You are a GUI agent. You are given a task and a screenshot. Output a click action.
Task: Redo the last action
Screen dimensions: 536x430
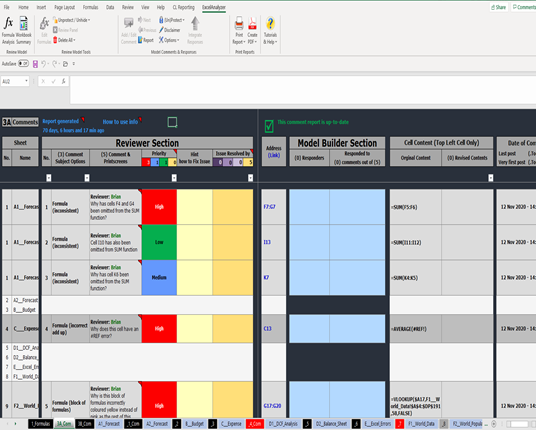[x=54, y=64]
